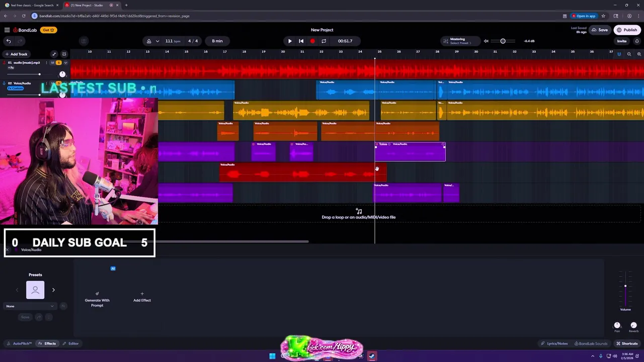Viewport: 644px width, 362px height.
Task: Save the project
Action: 600,30
